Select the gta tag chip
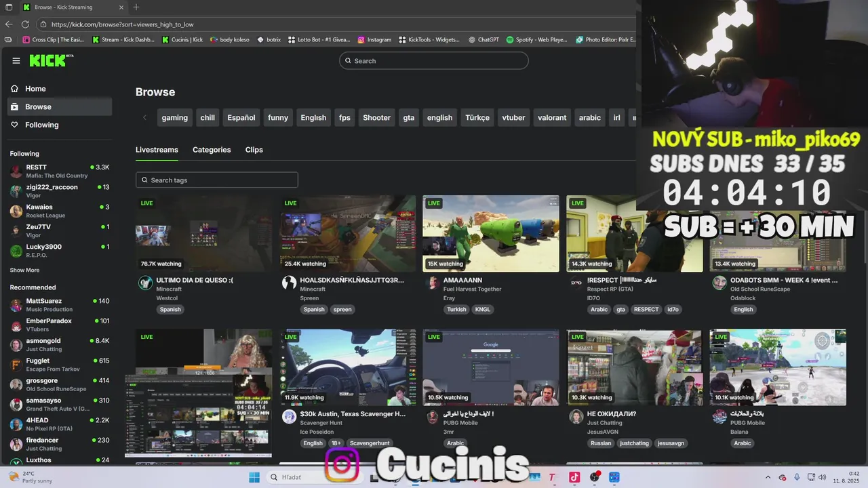Viewport: 868px width, 488px height. pos(409,117)
